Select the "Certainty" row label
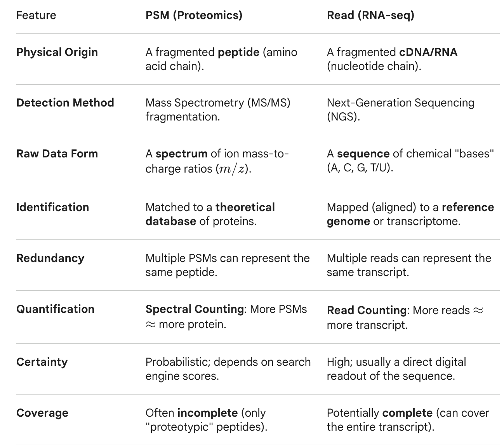The height and width of the screenshot is (447, 504). 42,362
